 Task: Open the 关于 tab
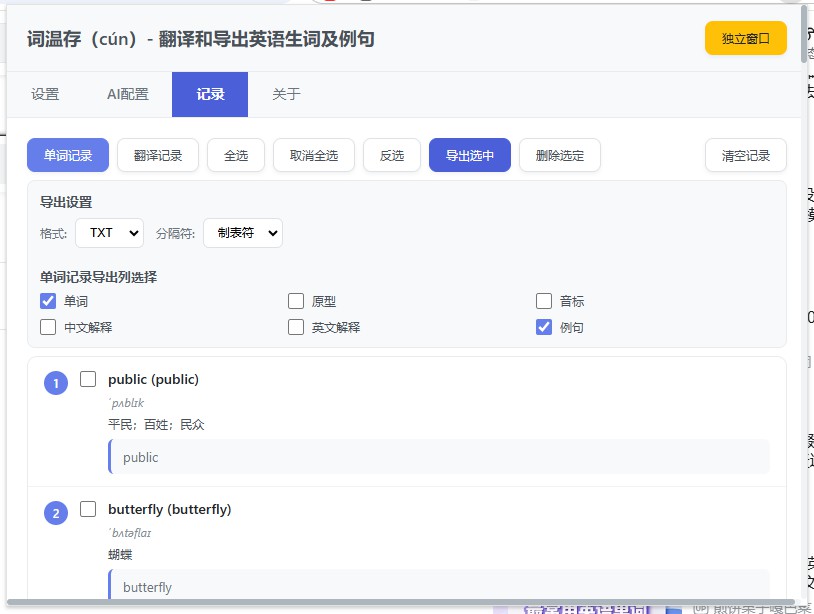click(286, 94)
